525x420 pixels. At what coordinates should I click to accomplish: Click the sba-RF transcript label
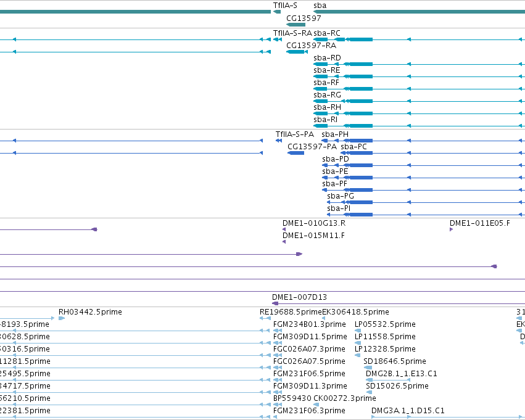(x=326, y=83)
